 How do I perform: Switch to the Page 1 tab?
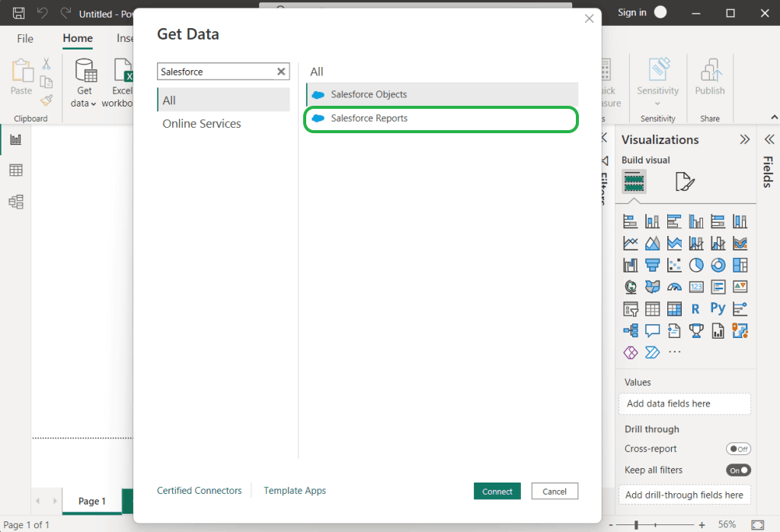[x=91, y=501]
